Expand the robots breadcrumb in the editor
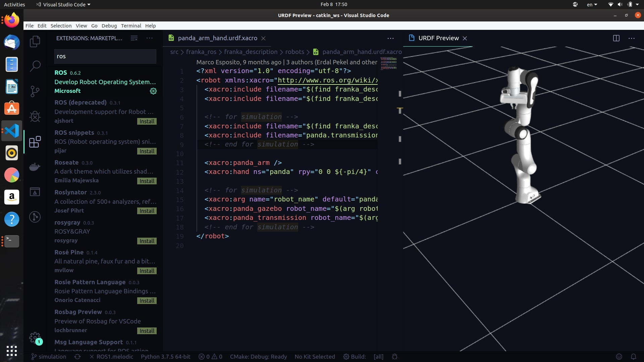Screen dimensions: 644x362 click(296, 52)
